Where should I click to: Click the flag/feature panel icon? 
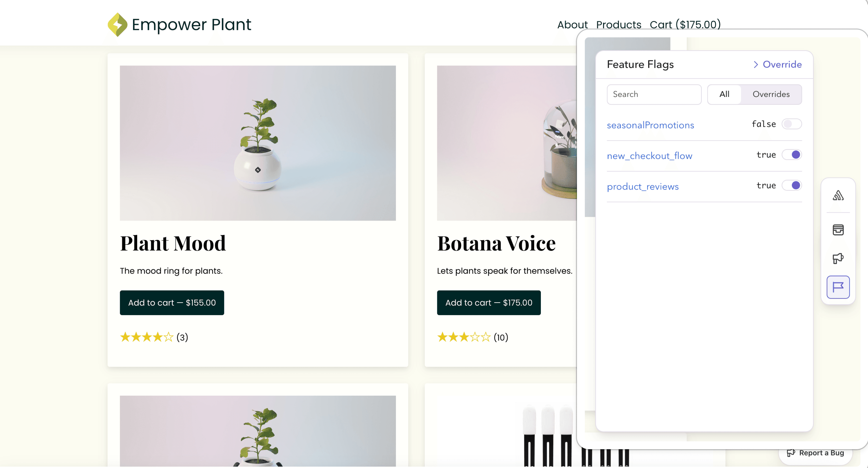[838, 287]
